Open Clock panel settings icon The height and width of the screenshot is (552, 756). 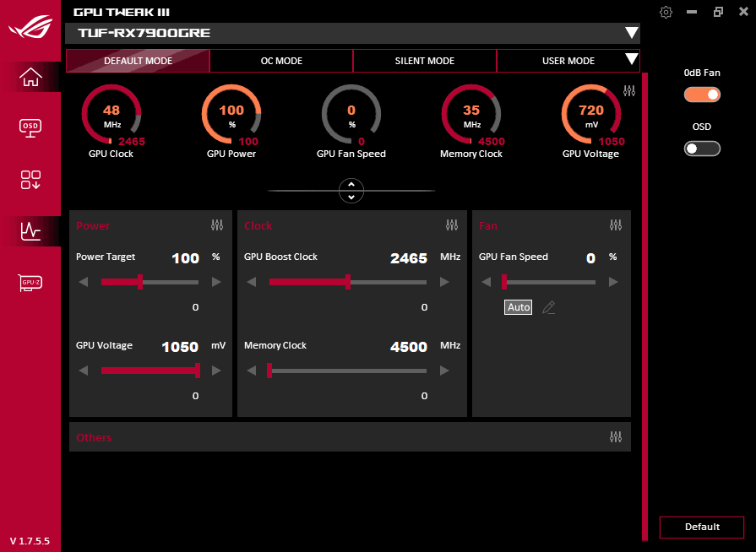[x=452, y=225]
